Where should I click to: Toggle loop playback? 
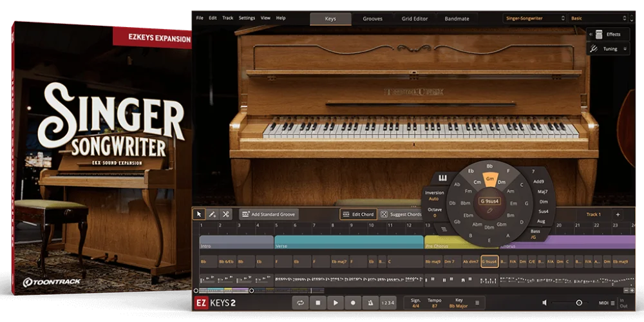coord(300,303)
